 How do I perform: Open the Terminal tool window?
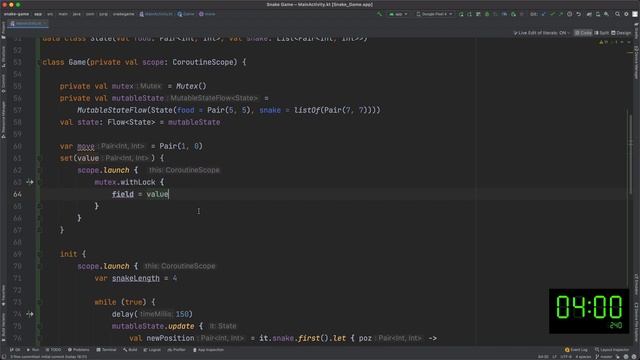tap(107, 350)
